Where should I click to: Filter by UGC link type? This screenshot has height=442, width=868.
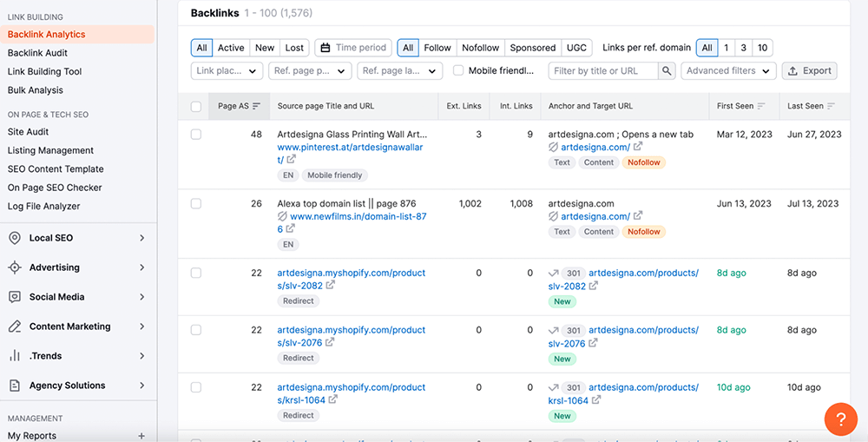pyautogui.click(x=576, y=48)
